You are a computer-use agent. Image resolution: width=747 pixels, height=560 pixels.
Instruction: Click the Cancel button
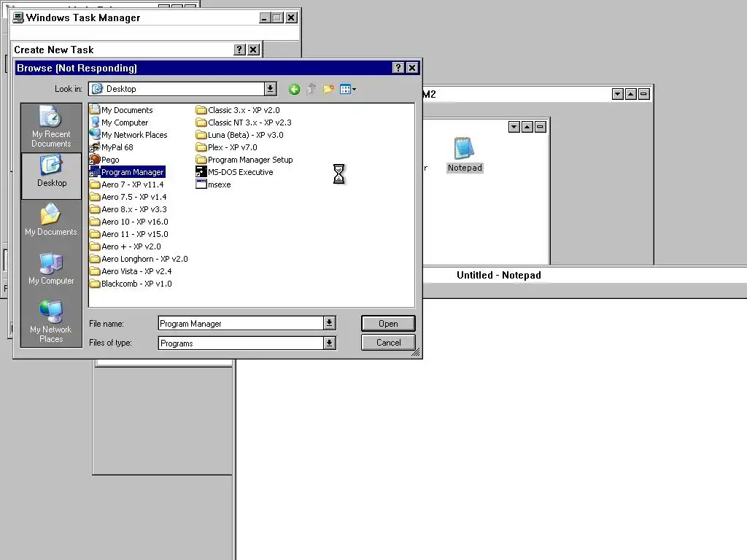point(388,343)
